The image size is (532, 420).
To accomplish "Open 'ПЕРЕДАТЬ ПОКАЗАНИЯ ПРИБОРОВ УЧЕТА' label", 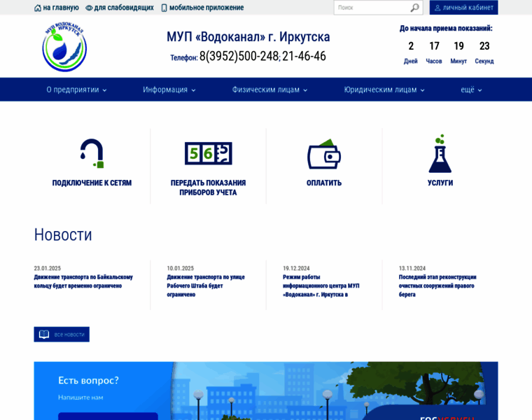I will point(208,188).
